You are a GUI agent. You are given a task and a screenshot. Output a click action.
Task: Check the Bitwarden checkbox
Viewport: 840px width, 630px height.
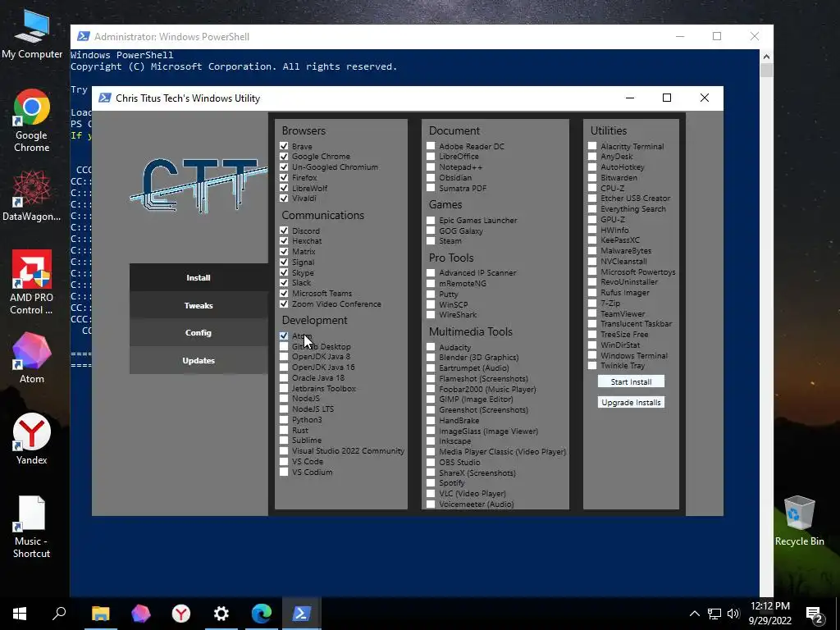[x=592, y=177]
